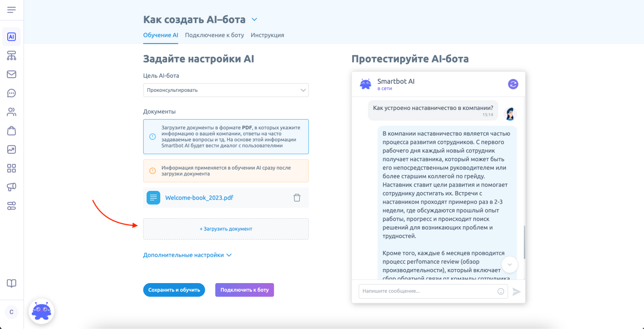
Task: Open the analytics chart sidebar icon
Action: tap(12, 149)
